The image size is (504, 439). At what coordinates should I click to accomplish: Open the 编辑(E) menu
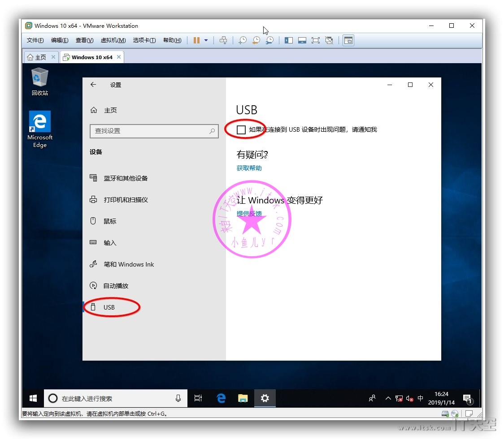pyautogui.click(x=60, y=40)
